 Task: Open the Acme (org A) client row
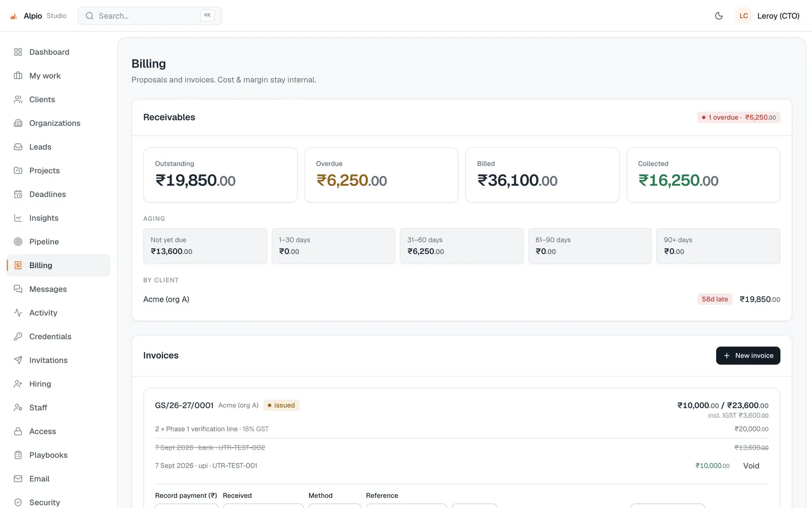point(462,299)
